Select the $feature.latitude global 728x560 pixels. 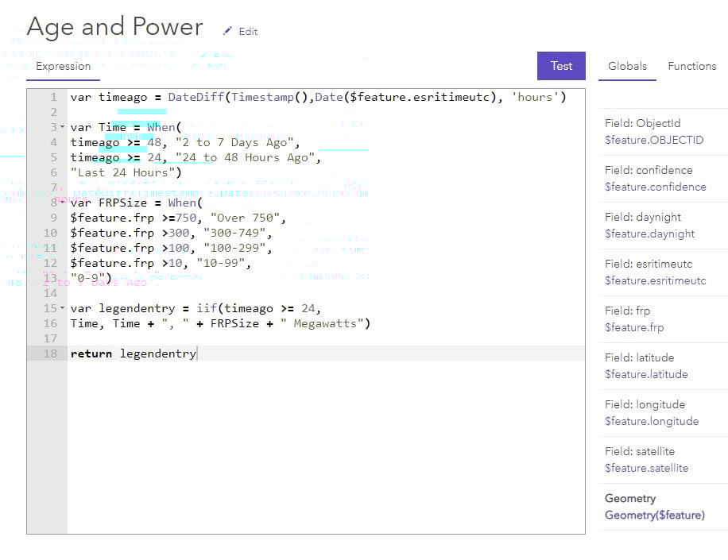pos(646,375)
